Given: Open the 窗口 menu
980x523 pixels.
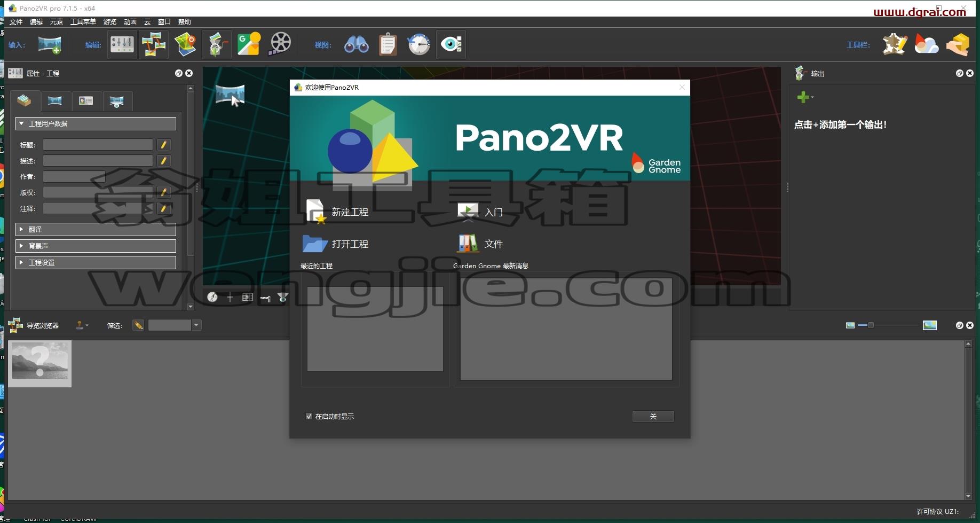Looking at the screenshot, I should pos(164,22).
